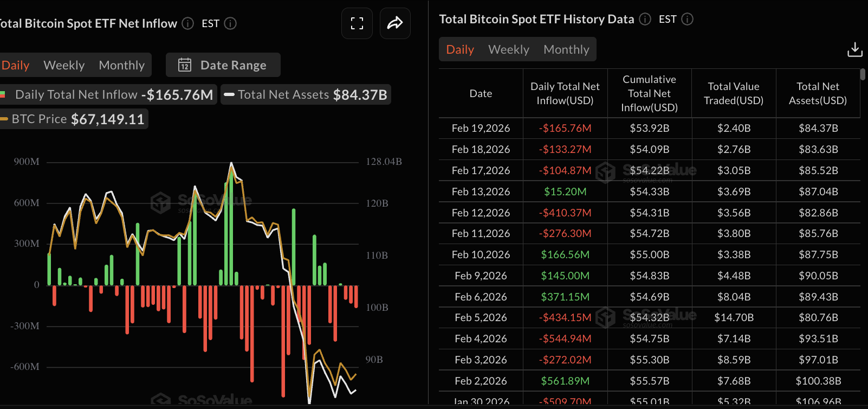Click the info icon beside History Data title
The height and width of the screenshot is (409, 868).
click(x=645, y=19)
